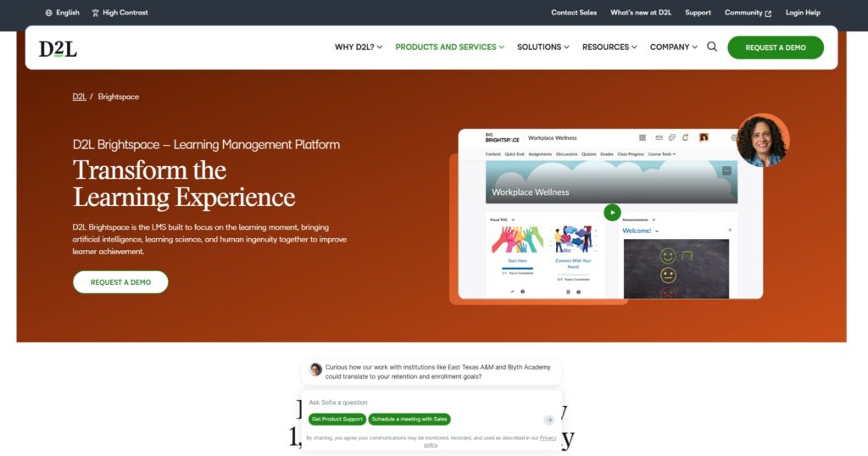Image resolution: width=868 pixels, height=456 pixels.
Task: Click the D2L logo in header
Action: pyautogui.click(x=58, y=48)
